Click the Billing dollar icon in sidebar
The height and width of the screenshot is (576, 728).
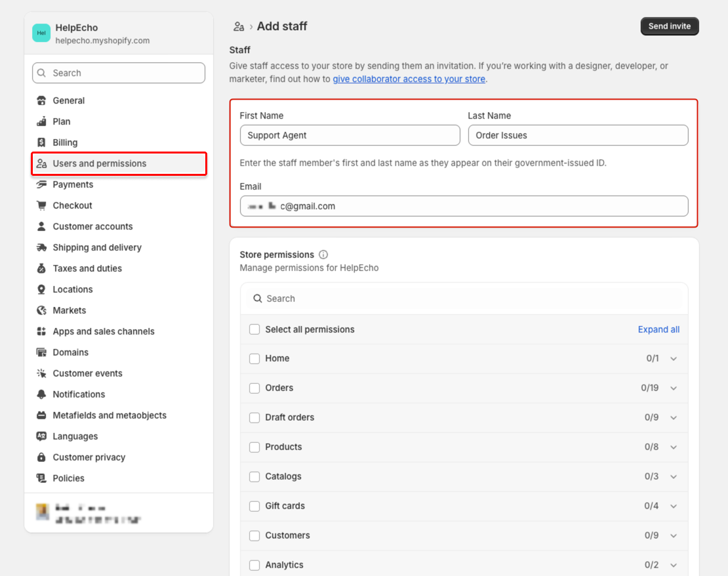click(x=42, y=142)
